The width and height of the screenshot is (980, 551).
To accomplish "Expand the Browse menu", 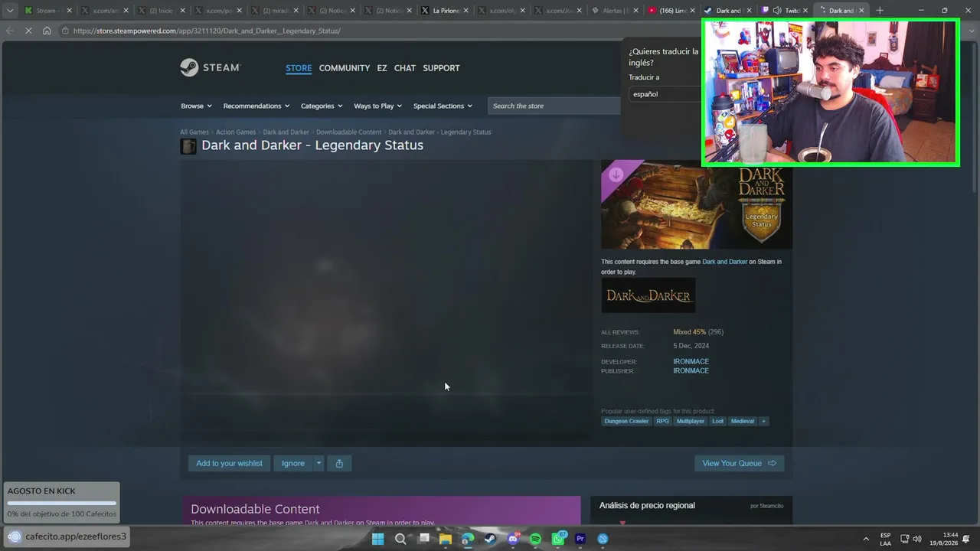I will point(196,106).
